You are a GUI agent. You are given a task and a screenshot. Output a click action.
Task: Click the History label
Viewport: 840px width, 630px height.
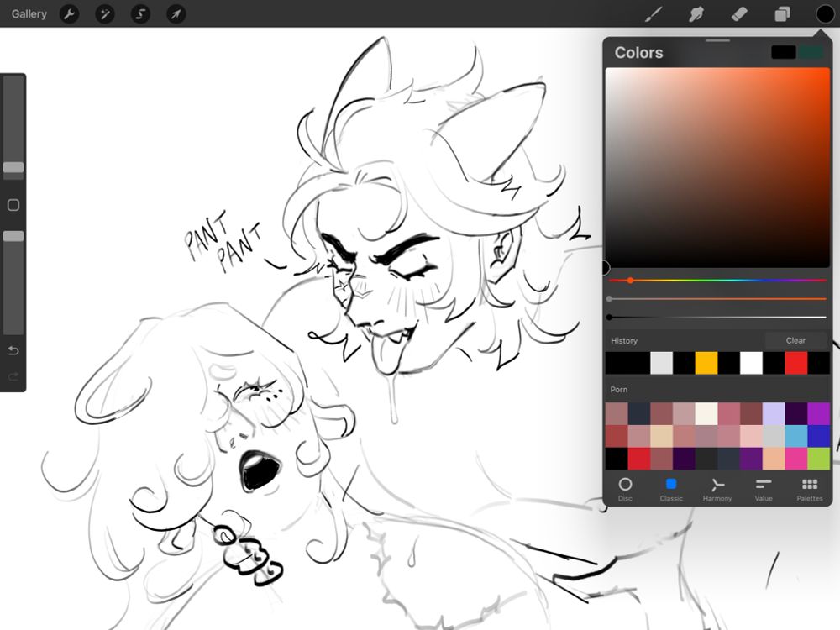point(624,341)
